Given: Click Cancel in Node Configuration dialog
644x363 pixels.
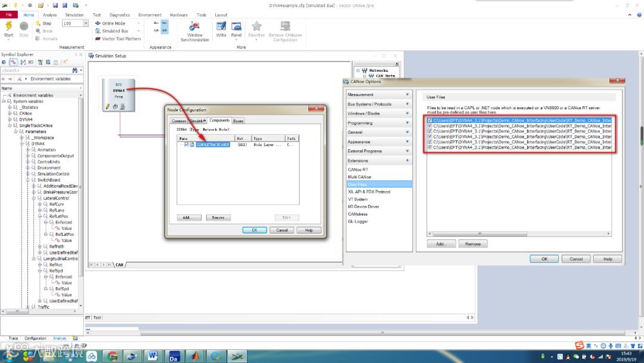Looking at the screenshot, I should [x=281, y=230].
